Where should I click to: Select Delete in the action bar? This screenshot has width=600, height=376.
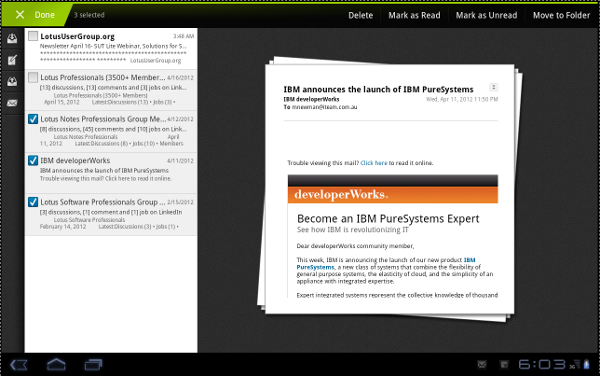coord(360,15)
